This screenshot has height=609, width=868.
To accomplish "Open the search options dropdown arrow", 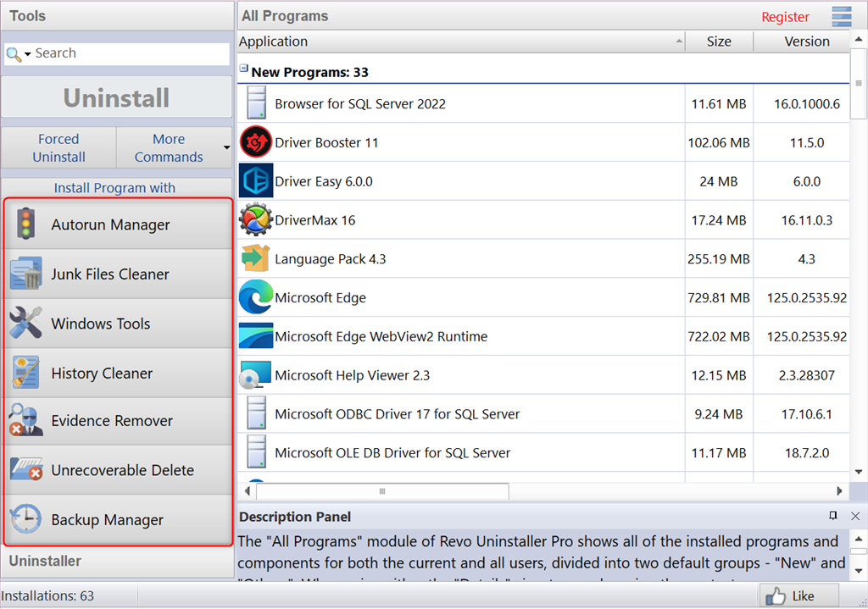I will (x=28, y=54).
